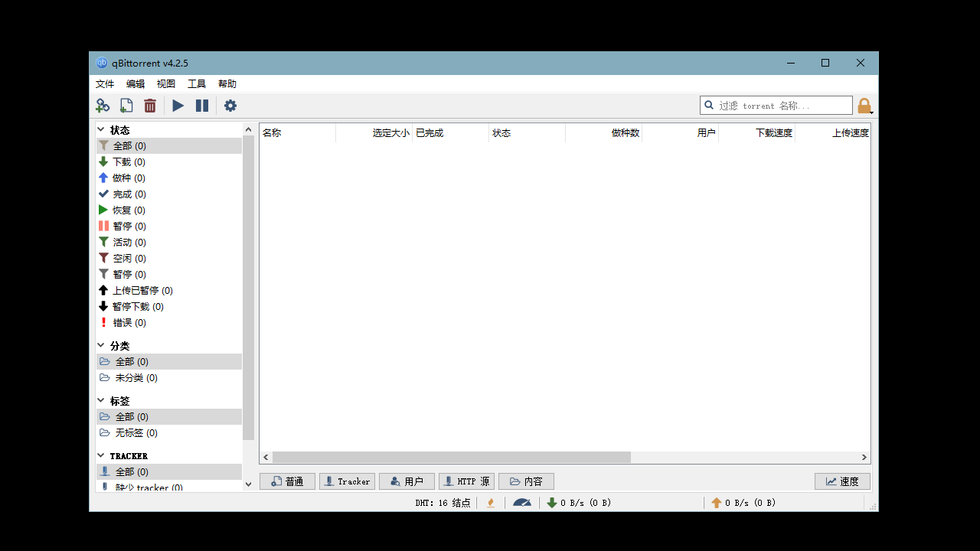Open the 视图 menu
Viewport: 980px width, 551px height.
pyautogui.click(x=166, y=84)
